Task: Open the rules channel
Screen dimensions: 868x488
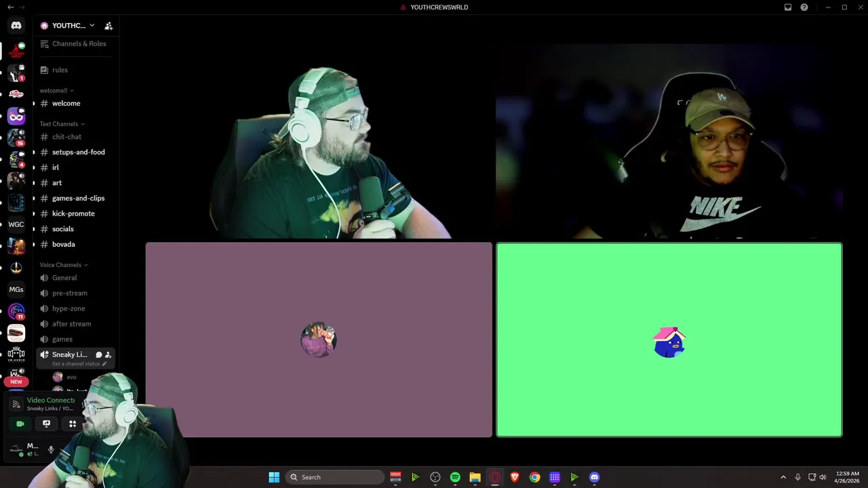Action: pos(76,70)
